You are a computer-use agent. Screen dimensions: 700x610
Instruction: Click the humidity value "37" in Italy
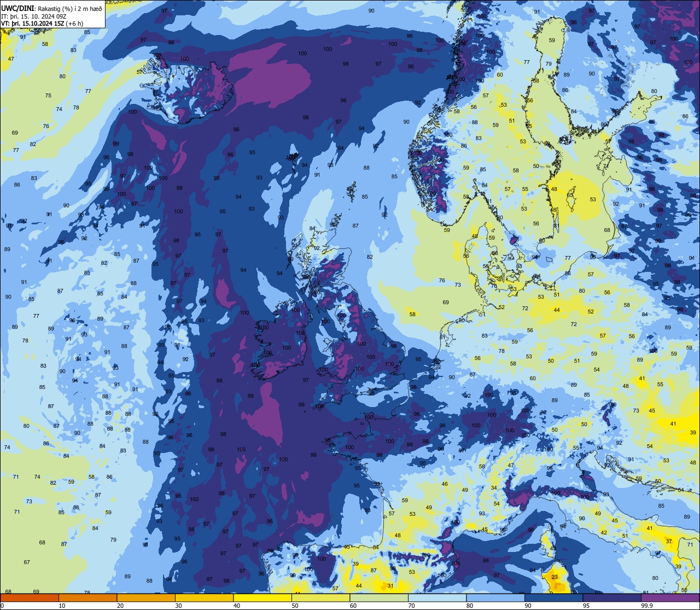(x=669, y=541)
